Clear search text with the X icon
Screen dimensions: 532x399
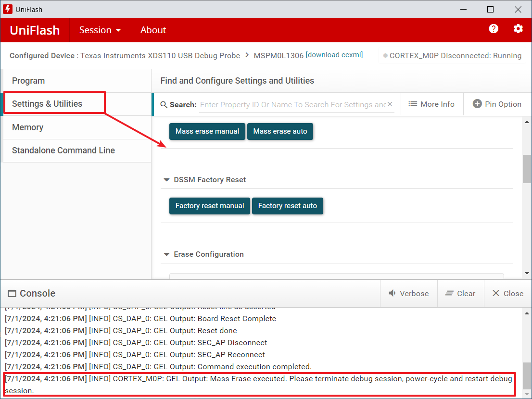point(390,104)
